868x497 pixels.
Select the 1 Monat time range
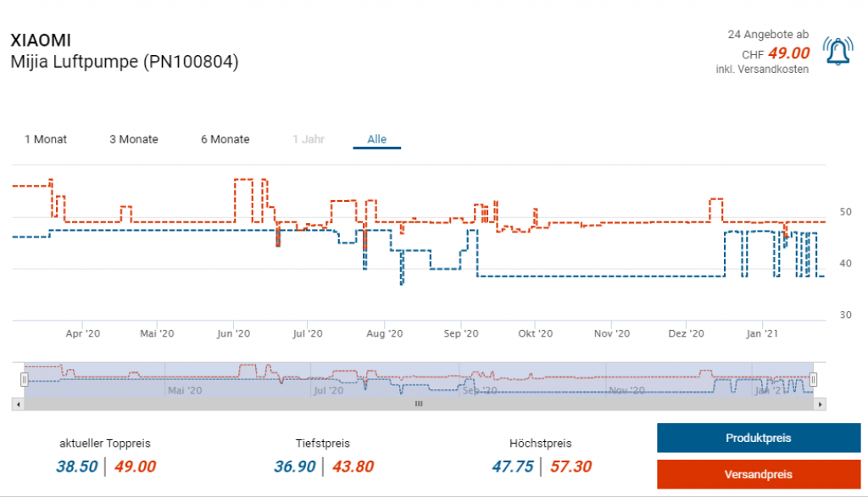[46, 139]
